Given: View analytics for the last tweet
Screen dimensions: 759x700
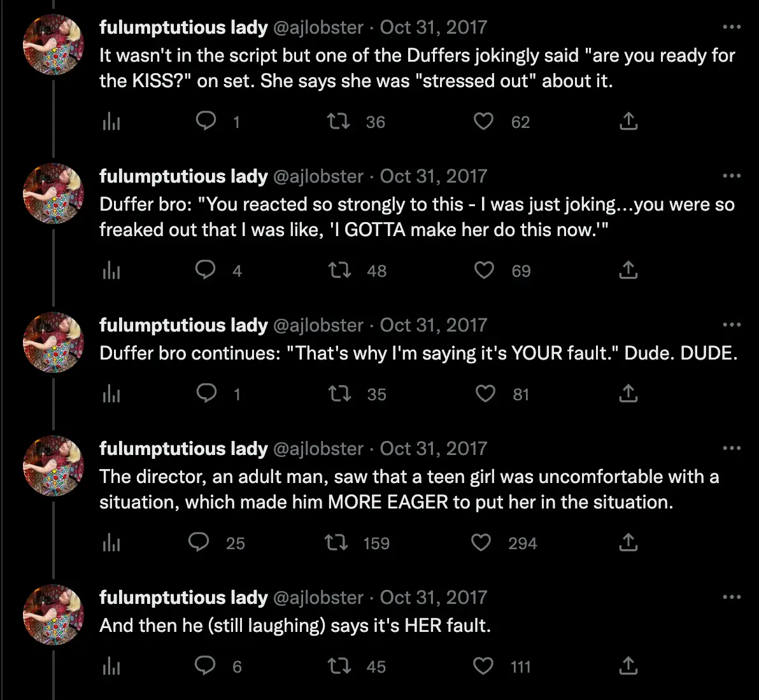Looking at the screenshot, I should coord(111,666).
